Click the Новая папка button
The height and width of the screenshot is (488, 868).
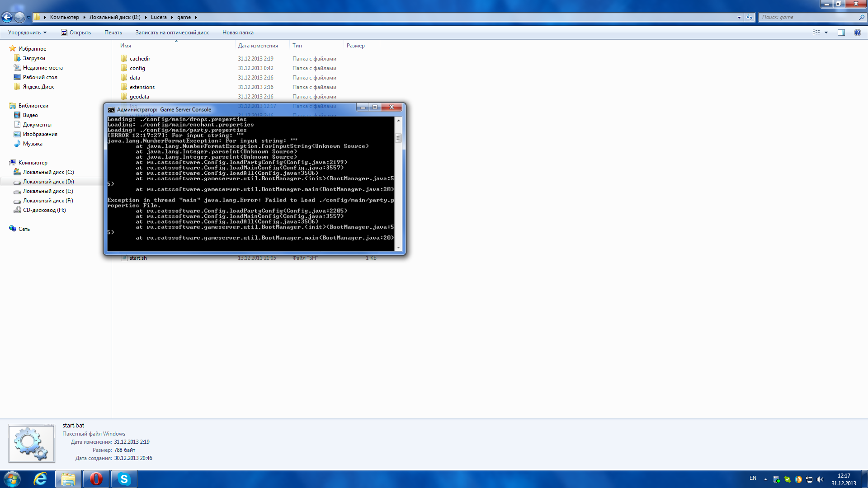238,33
